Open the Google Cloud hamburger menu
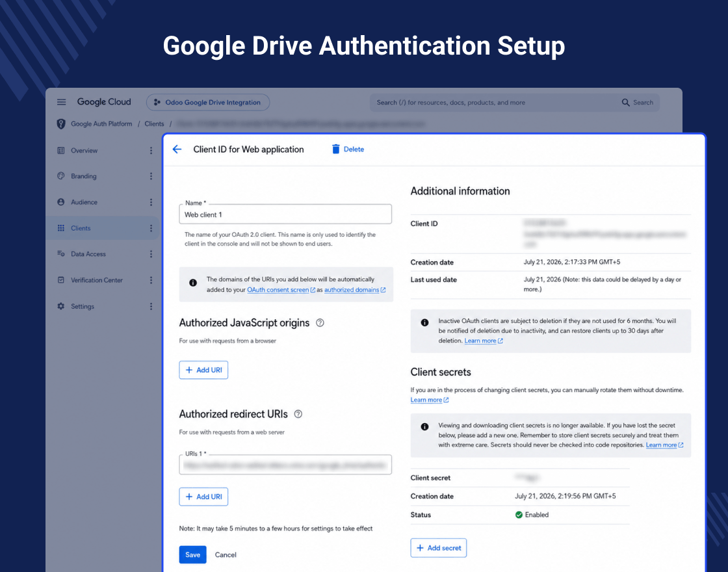The image size is (728, 572). (x=61, y=102)
